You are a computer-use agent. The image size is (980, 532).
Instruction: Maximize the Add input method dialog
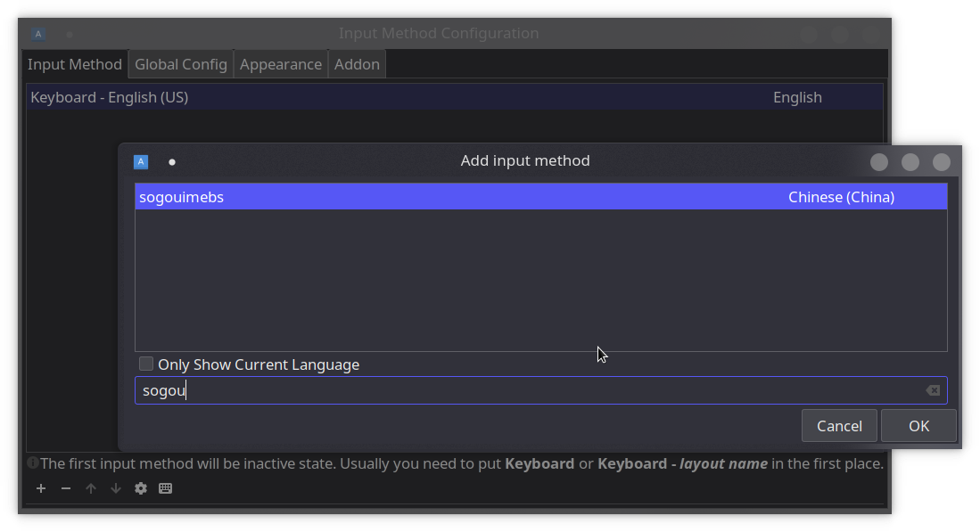coord(910,162)
